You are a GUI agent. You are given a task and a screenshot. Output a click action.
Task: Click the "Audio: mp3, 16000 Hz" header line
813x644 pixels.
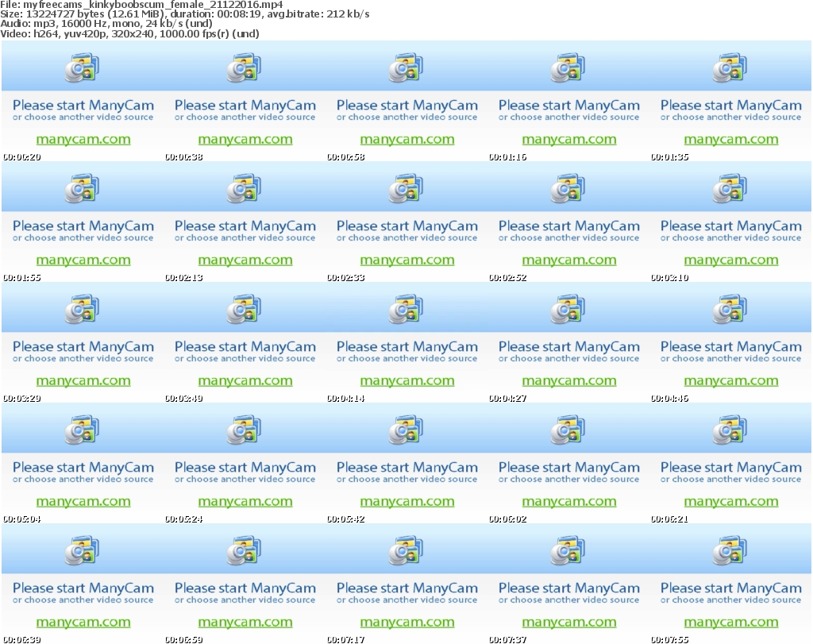[106, 23]
